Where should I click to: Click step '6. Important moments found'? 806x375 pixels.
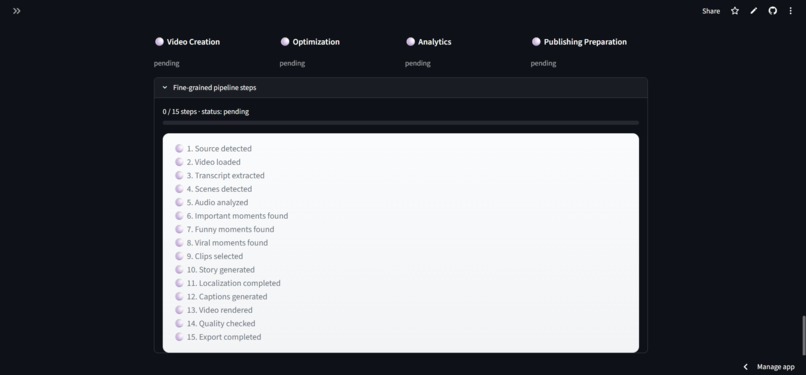pos(237,216)
